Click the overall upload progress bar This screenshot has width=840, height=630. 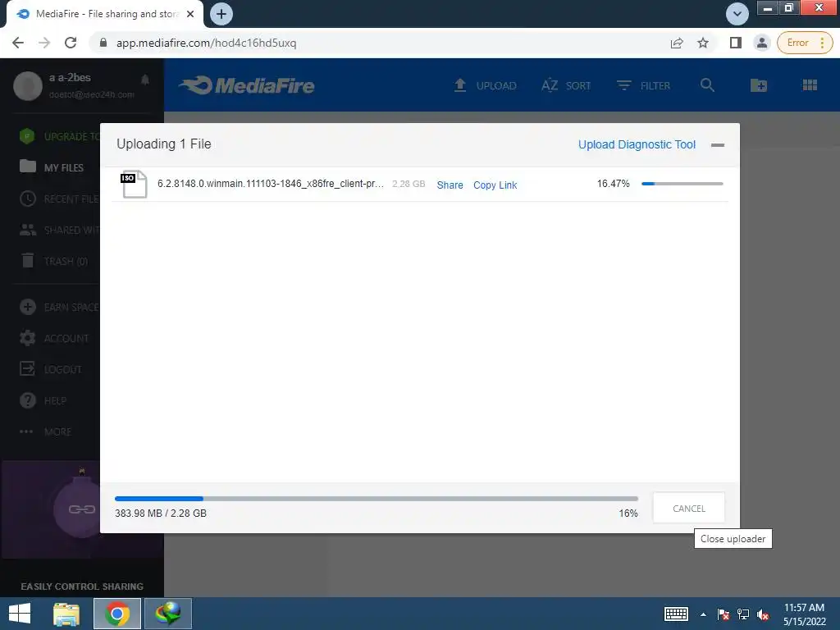(x=376, y=499)
